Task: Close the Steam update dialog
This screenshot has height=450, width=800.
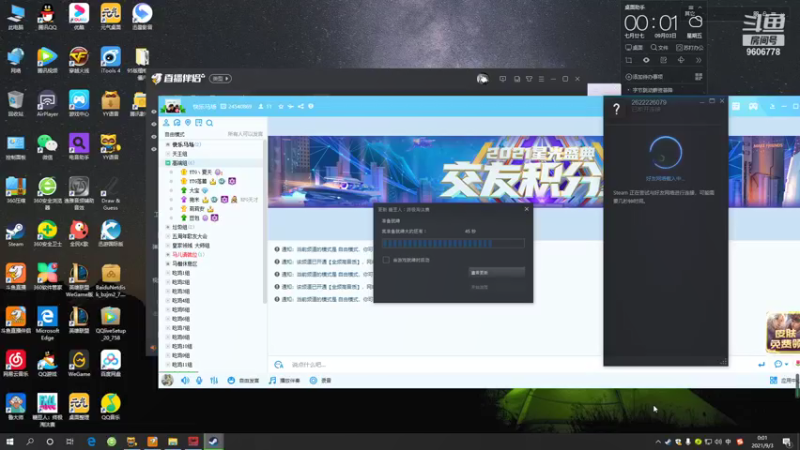Action: [527, 209]
